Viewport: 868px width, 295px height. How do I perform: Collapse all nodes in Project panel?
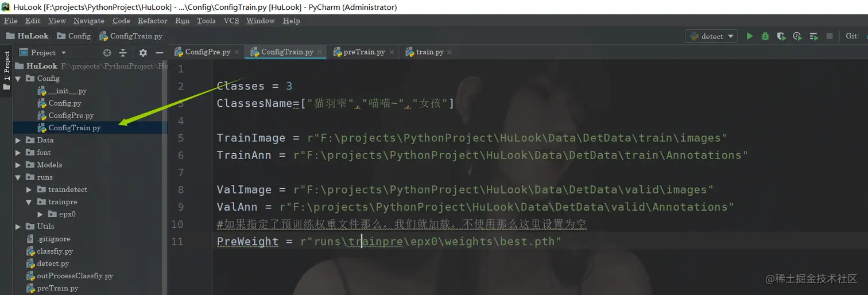click(x=123, y=52)
